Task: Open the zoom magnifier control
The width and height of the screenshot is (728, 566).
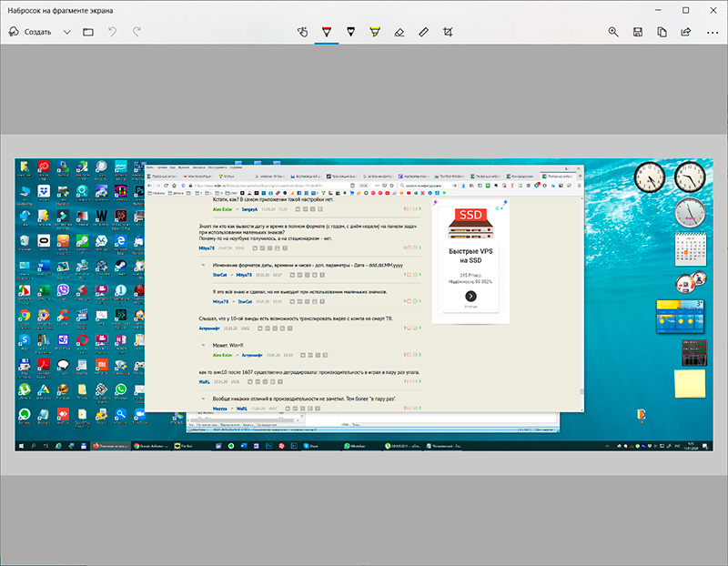Action: tap(613, 32)
